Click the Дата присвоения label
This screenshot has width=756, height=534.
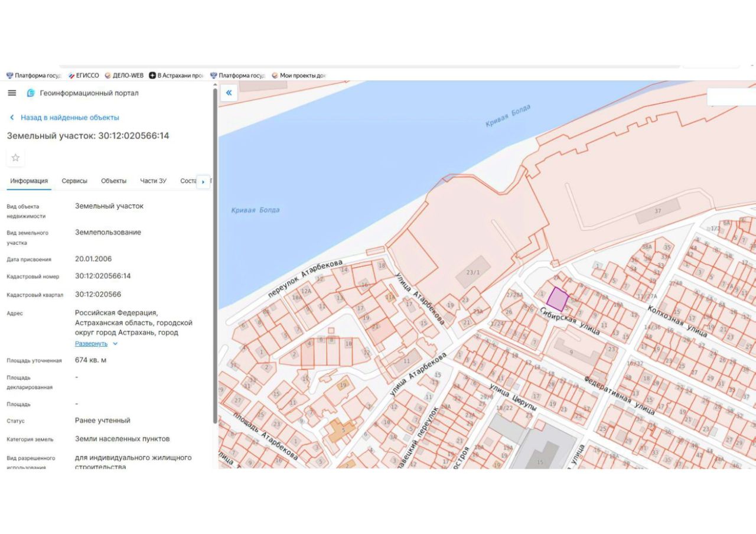[29, 259]
